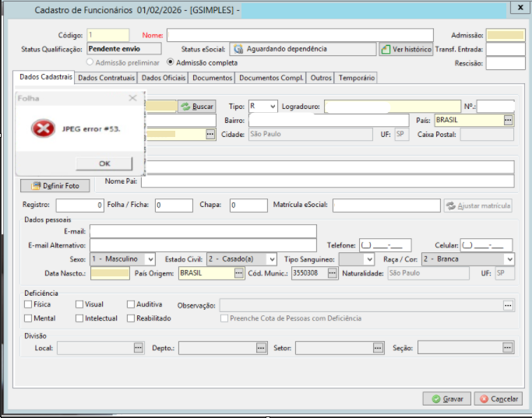Check the Mental deficiency box
Screen dimensions: 532x418
click(28, 318)
